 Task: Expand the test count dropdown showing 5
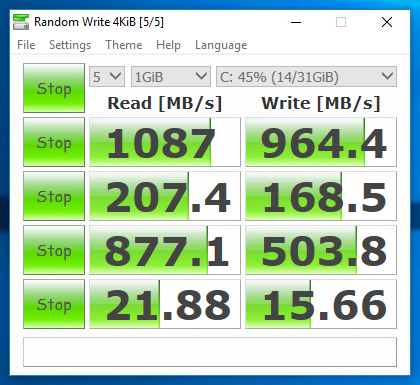click(107, 77)
